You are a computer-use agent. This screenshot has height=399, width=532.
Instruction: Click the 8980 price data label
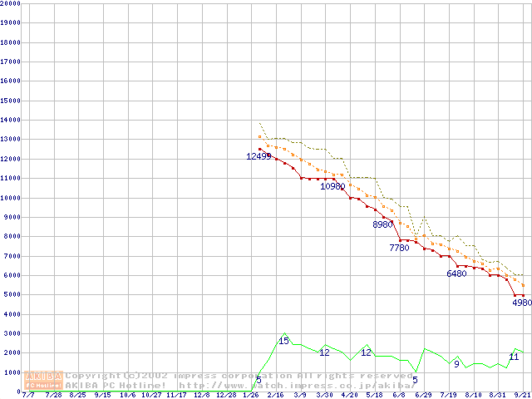point(383,224)
